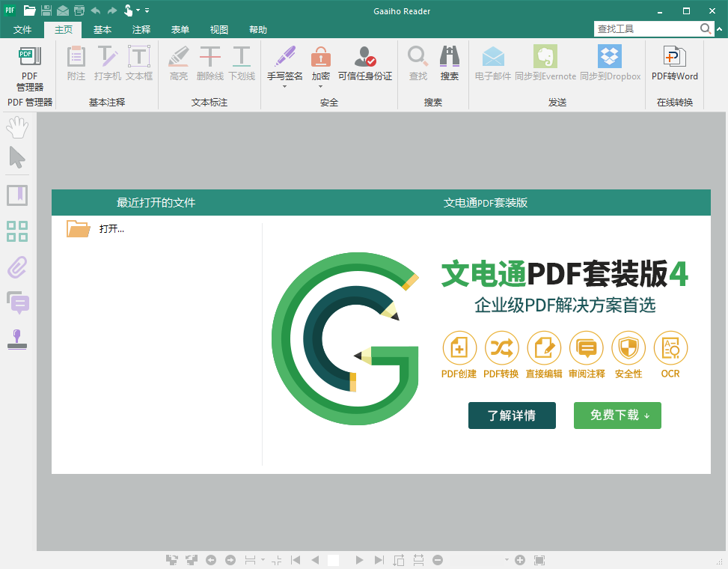Select the Hand tool in the sidebar
728x569 pixels.
point(16,127)
